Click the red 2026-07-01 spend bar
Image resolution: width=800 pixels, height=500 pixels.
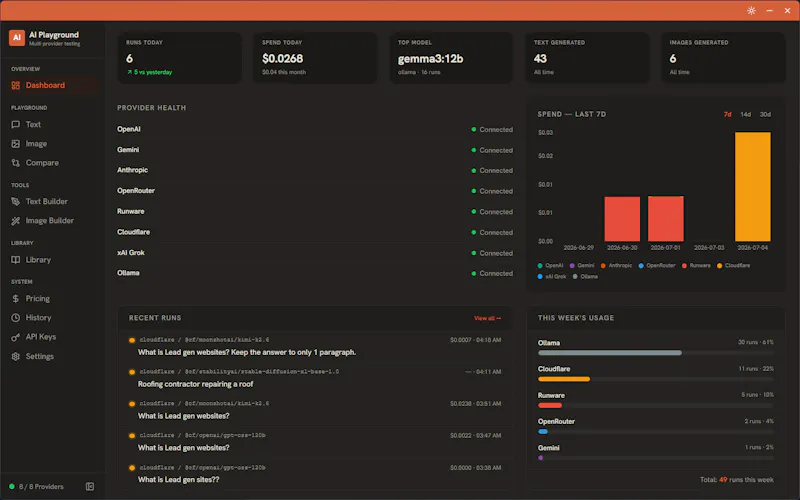tap(665, 219)
